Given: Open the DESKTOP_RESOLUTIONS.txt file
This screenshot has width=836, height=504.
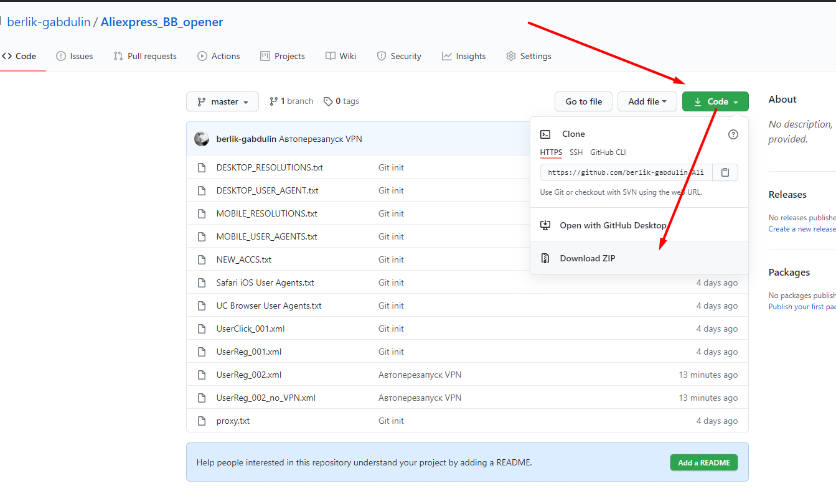Looking at the screenshot, I should (x=270, y=167).
